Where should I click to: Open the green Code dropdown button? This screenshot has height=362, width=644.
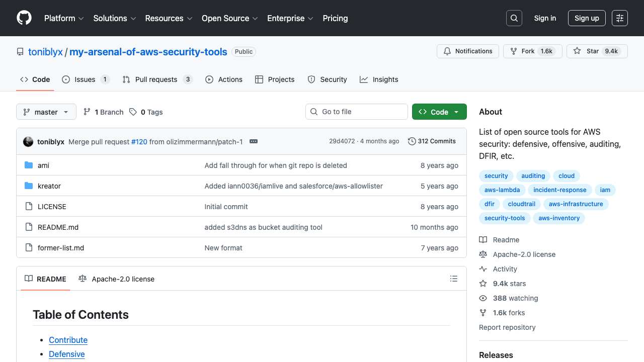[x=439, y=112]
